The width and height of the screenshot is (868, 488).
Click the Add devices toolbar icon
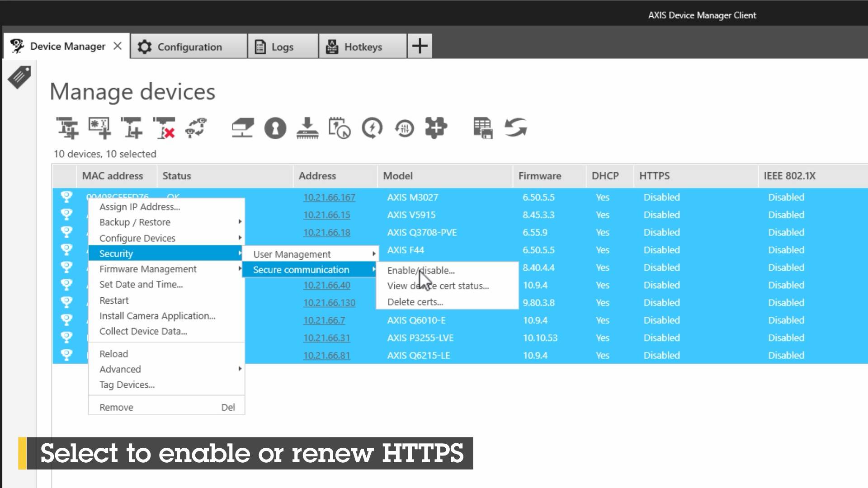click(x=67, y=128)
